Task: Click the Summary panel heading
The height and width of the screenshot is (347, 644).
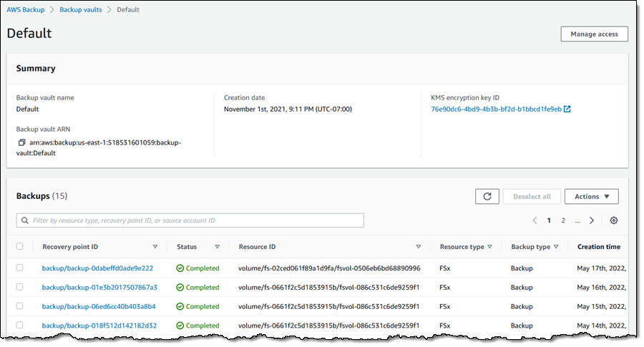Action: tap(36, 69)
